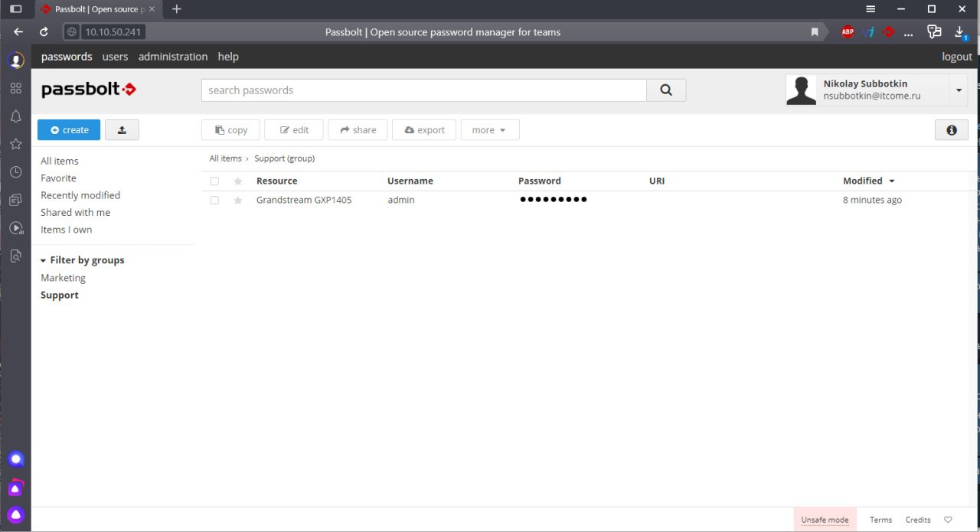This screenshot has width=980, height=532.
Task: Star the Grandstream GXP1405 row as favorite
Action: tap(238, 201)
